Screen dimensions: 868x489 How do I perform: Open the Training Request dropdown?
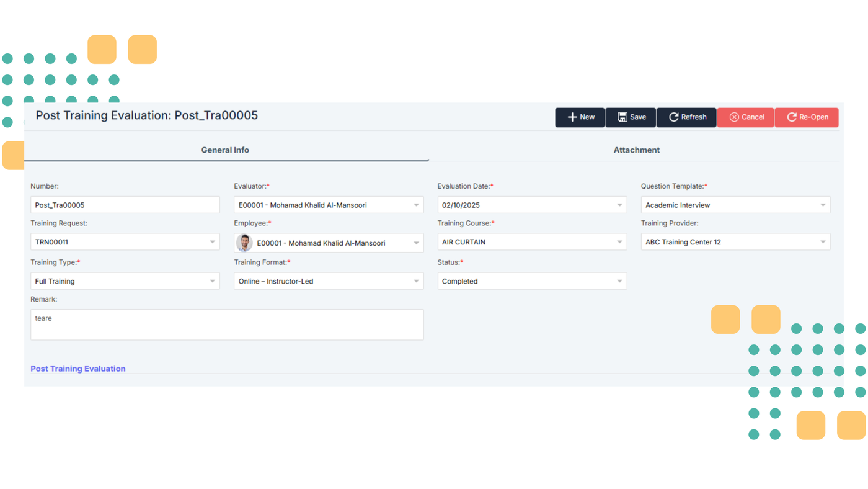pos(212,242)
